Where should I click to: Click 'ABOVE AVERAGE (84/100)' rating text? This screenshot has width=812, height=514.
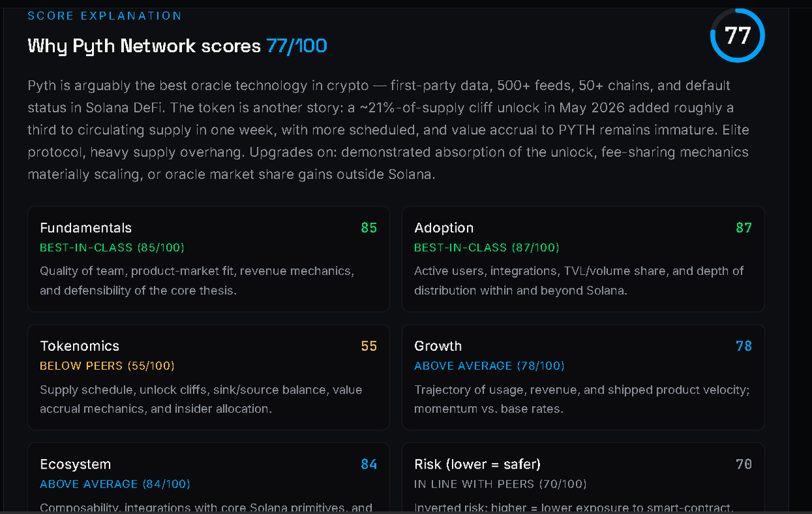(x=115, y=484)
